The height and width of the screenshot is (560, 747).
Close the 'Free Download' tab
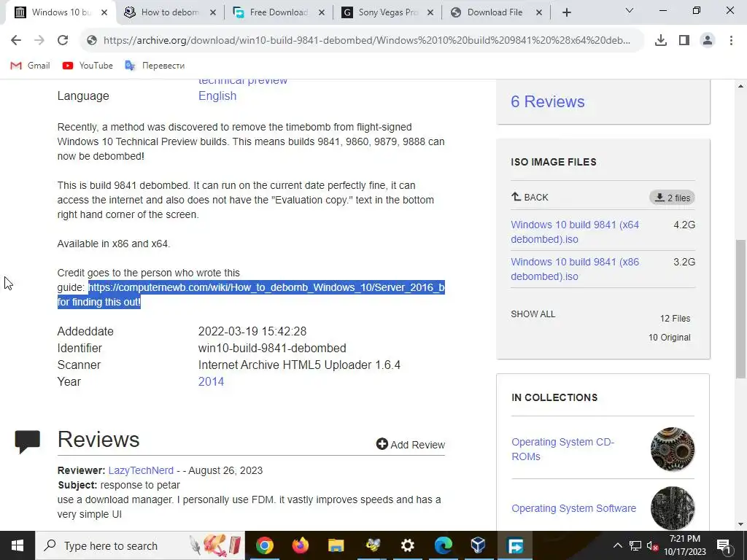coord(322,13)
